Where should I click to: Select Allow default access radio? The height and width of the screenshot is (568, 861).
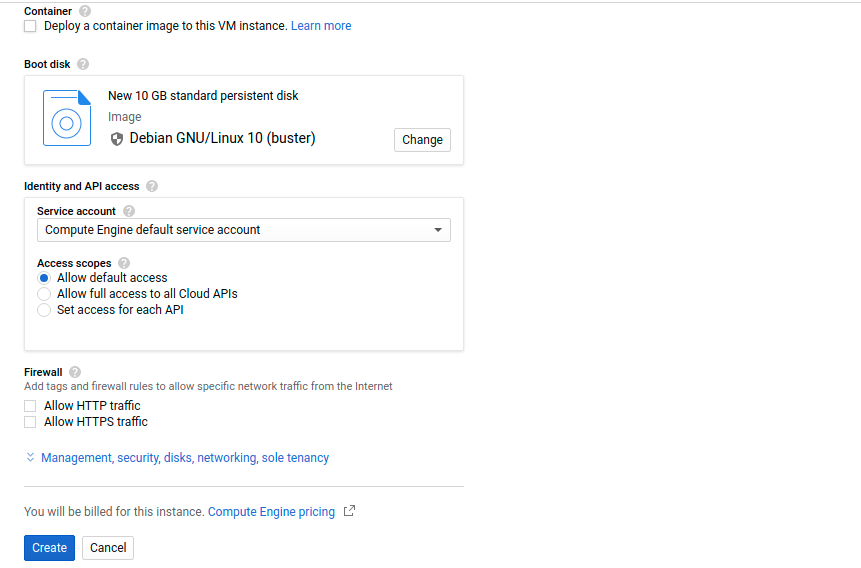click(x=44, y=278)
